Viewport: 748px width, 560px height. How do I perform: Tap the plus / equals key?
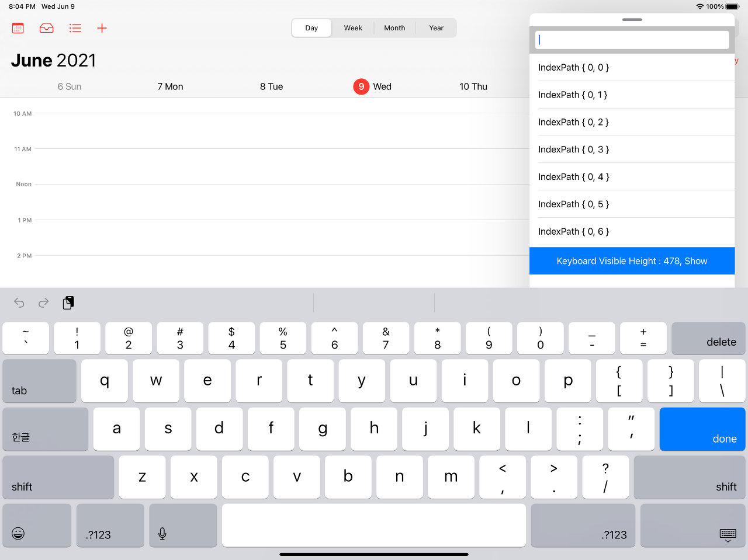point(643,339)
